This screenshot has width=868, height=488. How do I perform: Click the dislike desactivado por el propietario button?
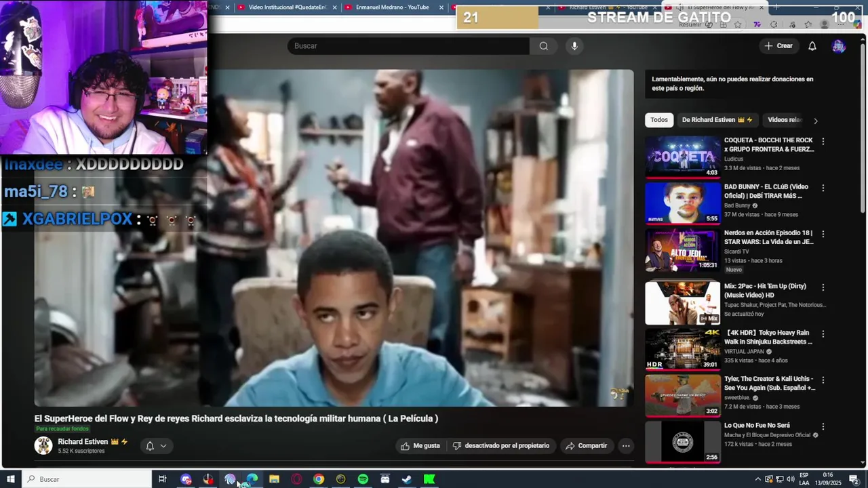501,446
